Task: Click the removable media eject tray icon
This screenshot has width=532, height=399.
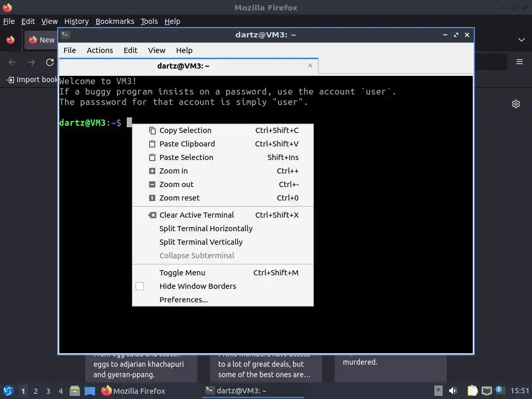Action: [x=438, y=391]
